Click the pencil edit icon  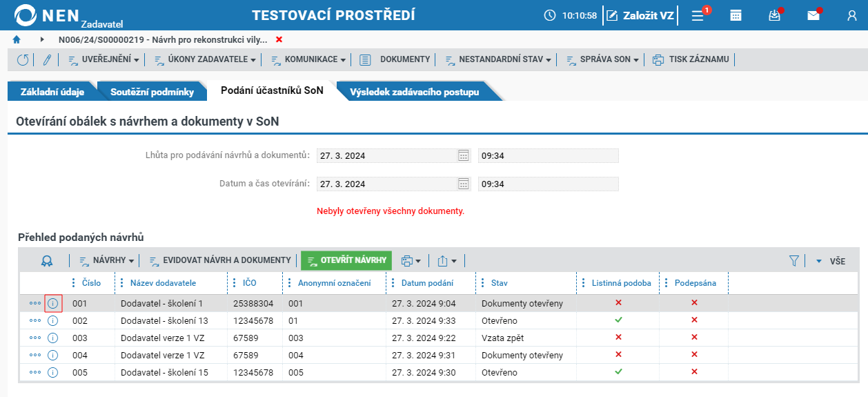[47, 59]
